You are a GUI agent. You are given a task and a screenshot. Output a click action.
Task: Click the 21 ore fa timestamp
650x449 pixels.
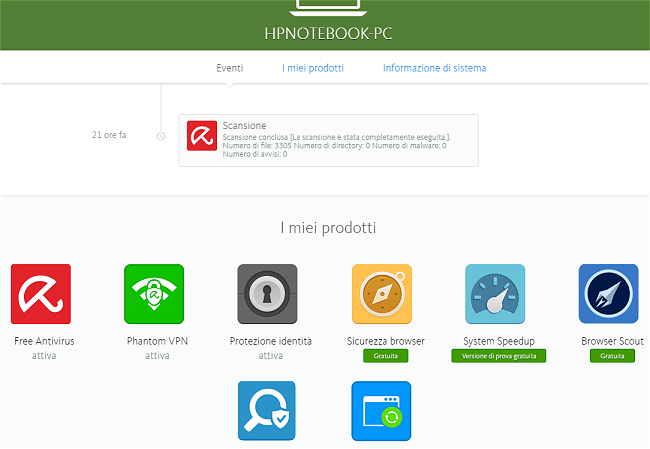(109, 135)
